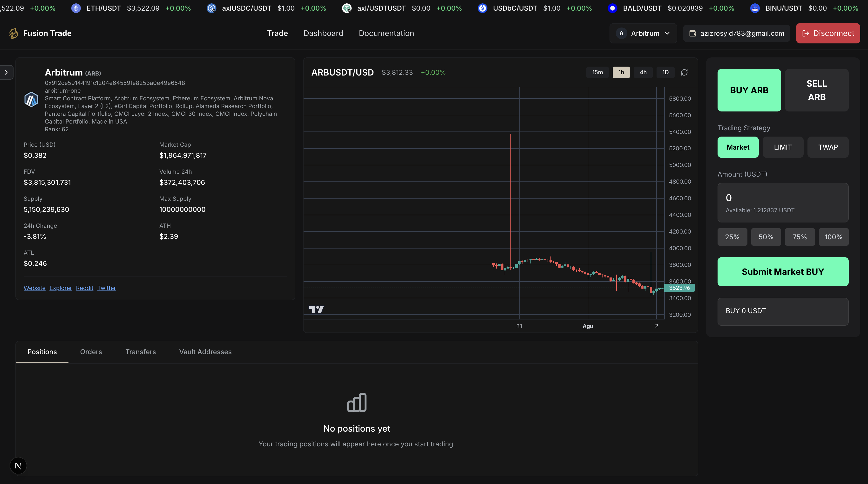Click the BUY 0 USDT summary box

[783, 311]
